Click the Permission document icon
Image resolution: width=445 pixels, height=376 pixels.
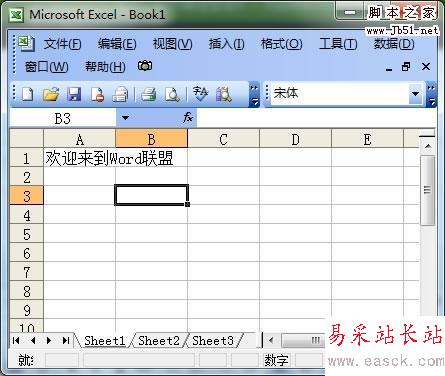point(97,94)
